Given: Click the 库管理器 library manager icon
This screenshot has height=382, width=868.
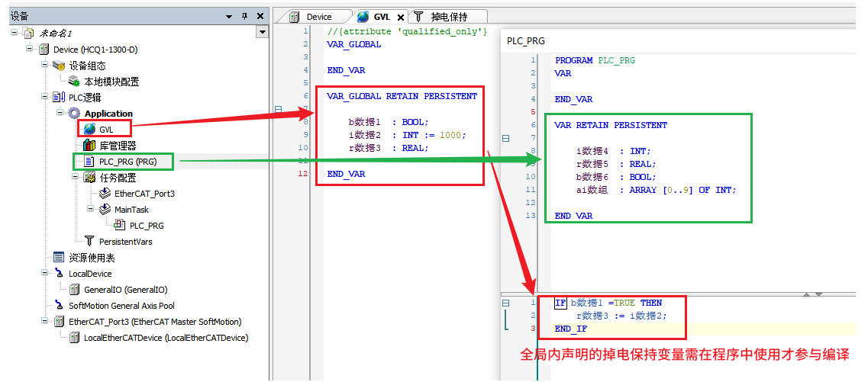Looking at the screenshot, I should tap(89, 146).
